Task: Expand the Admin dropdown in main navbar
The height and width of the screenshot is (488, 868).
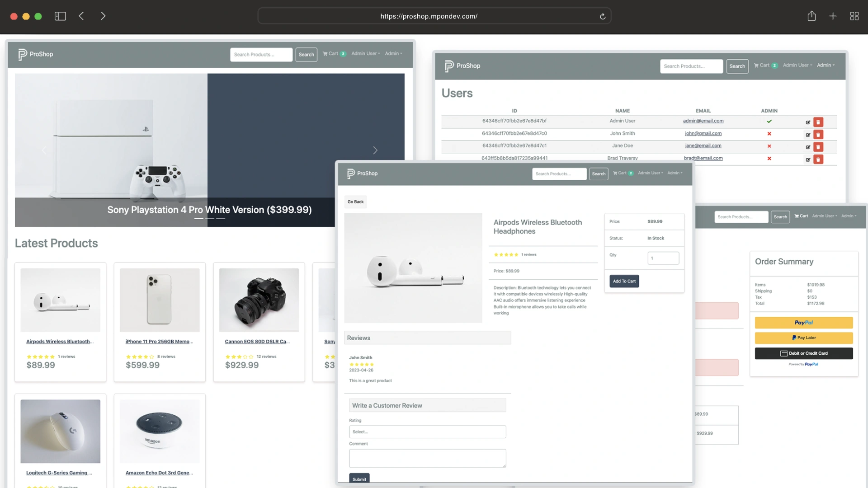Action: click(392, 54)
